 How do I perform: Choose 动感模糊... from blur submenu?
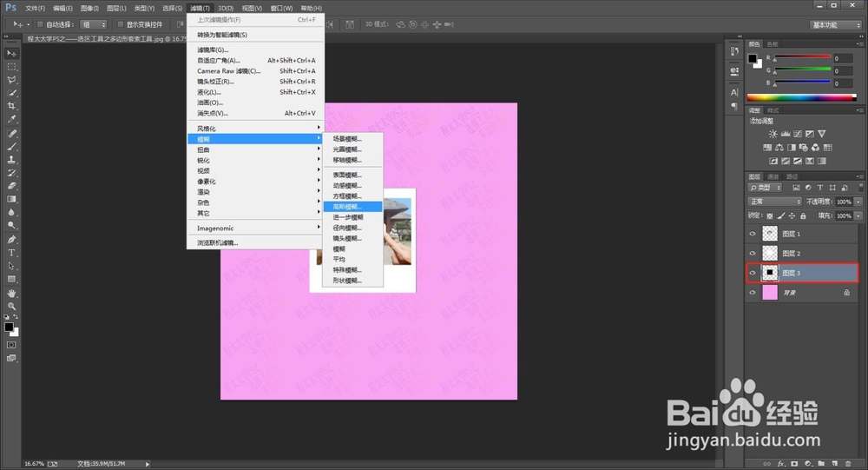tap(352, 186)
